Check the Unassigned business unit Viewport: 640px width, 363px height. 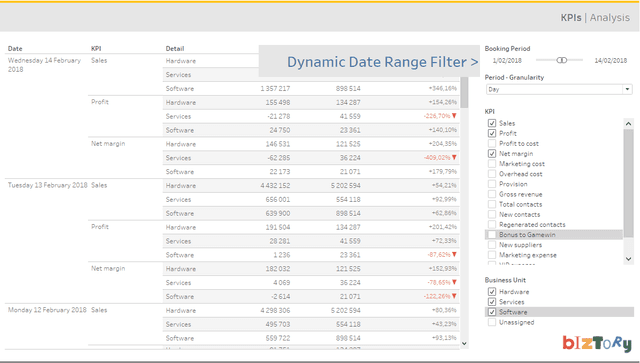[x=492, y=322]
